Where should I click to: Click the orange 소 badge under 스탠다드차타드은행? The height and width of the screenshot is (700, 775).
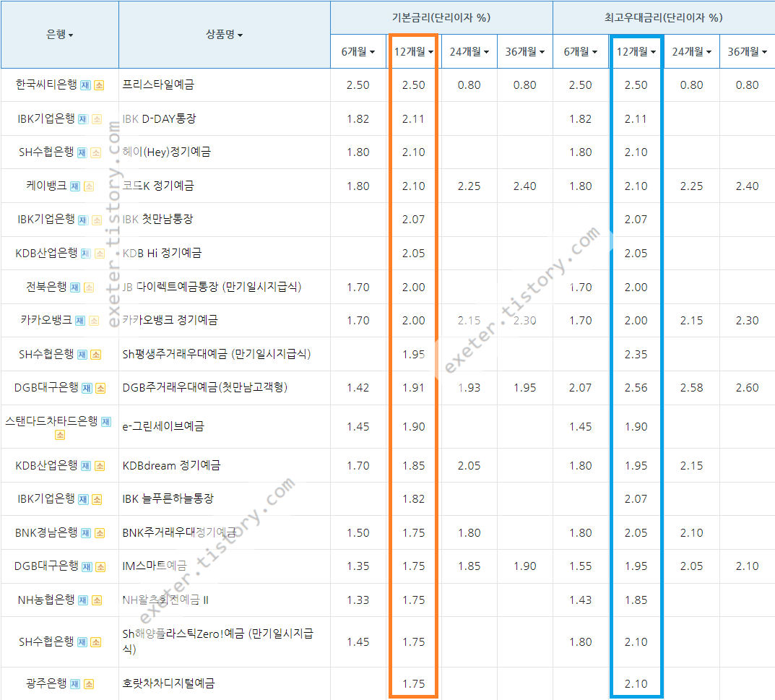(x=60, y=435)
